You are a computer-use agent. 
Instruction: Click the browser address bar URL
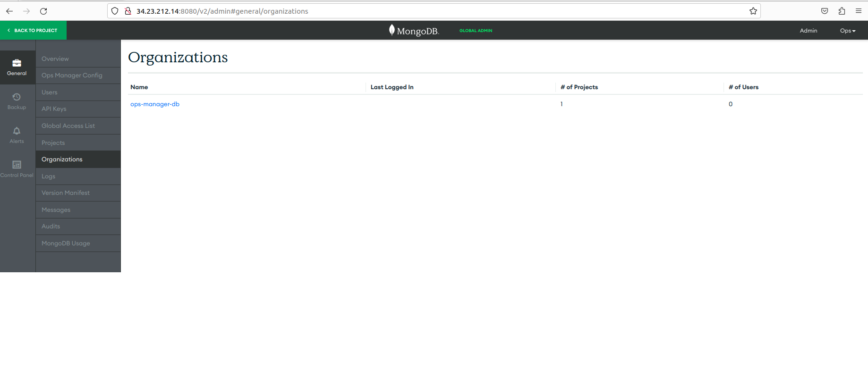pyautogui.click(x=222, y=11)
